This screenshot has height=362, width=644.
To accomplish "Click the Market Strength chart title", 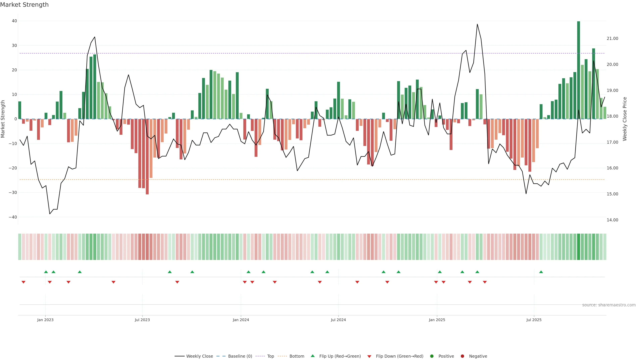I will 24,5.
